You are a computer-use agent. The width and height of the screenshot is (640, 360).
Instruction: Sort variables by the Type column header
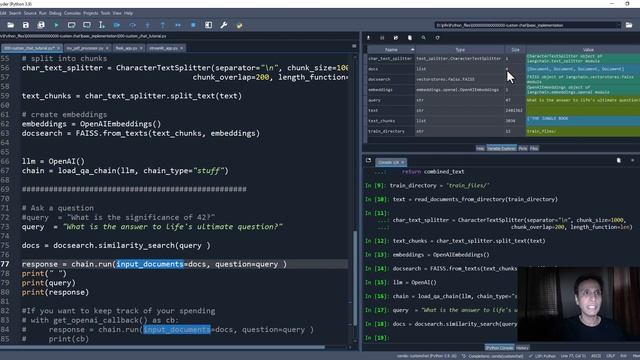pos(460,50)
